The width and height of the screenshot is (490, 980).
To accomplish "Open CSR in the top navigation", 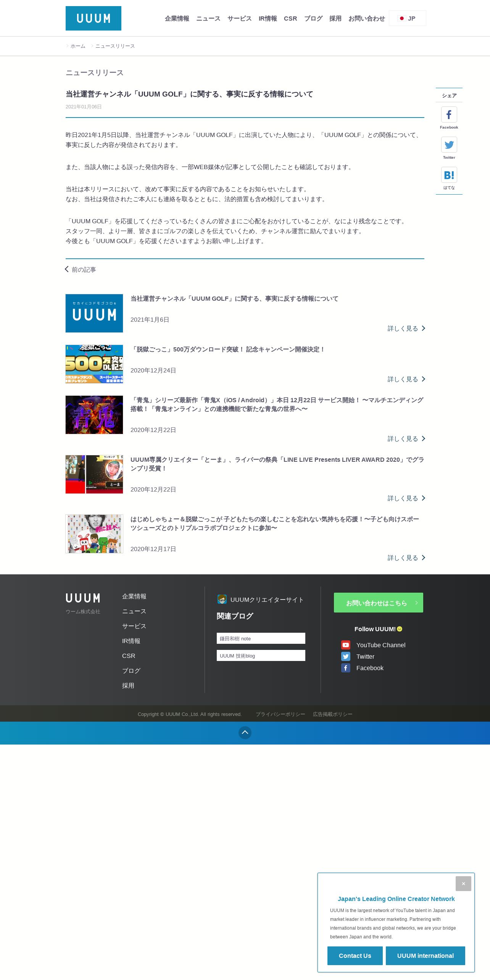I will (290, 18).
